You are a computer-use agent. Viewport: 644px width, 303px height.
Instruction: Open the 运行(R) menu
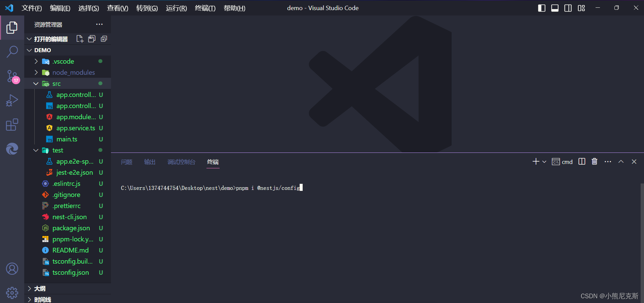pos(176,8)
